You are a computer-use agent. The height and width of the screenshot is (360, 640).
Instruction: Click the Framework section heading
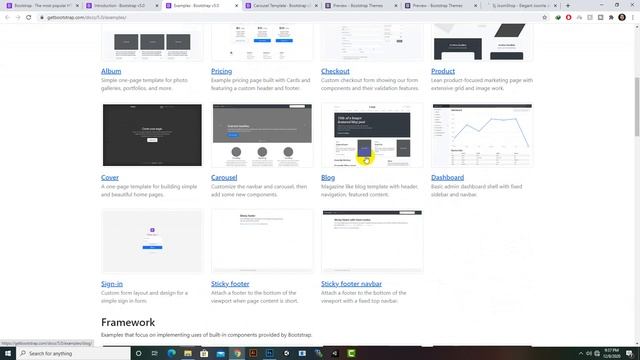coord(128,322)
